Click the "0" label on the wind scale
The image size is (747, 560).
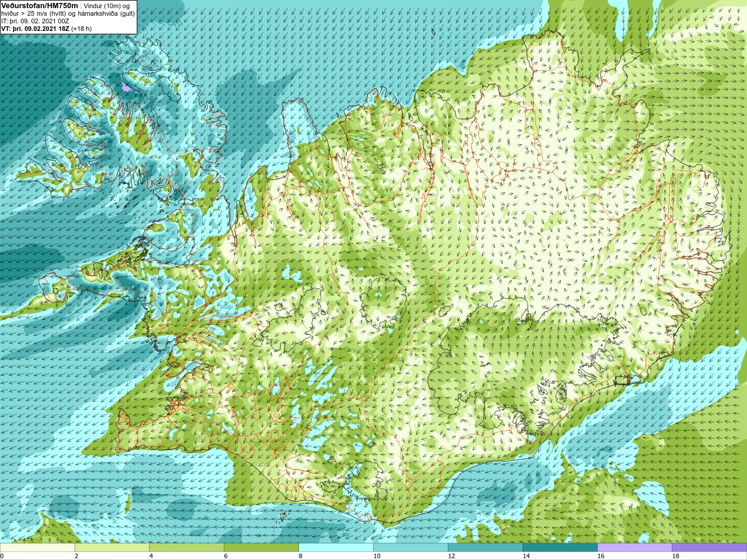tap(2, 556)
